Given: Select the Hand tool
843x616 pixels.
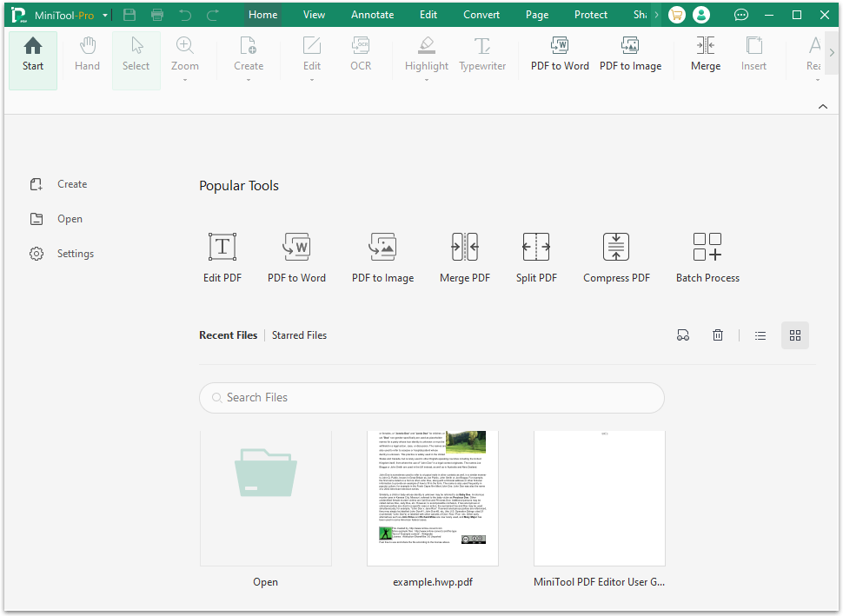Looking at the screenshot, I should click(87, 54).
